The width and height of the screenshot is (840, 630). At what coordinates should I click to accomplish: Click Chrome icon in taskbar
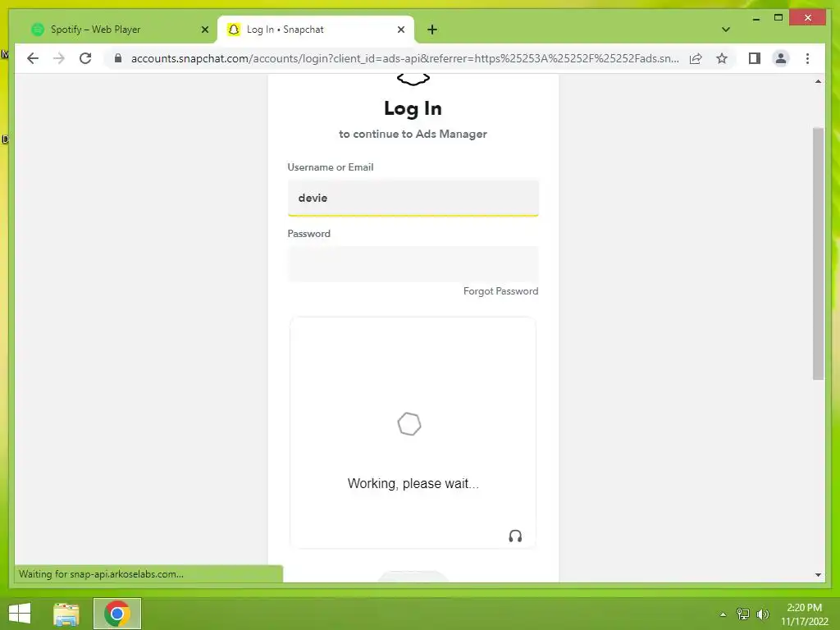tap(117, 614)
